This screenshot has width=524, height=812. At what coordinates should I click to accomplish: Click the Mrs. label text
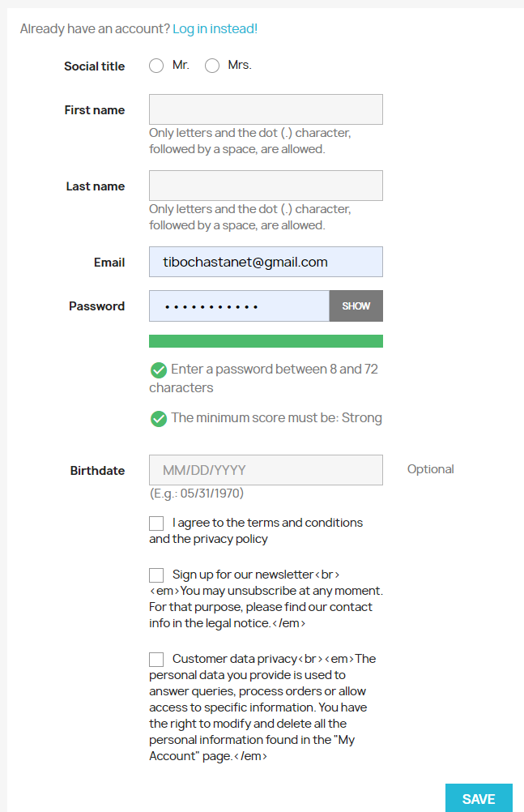[240, 65]
